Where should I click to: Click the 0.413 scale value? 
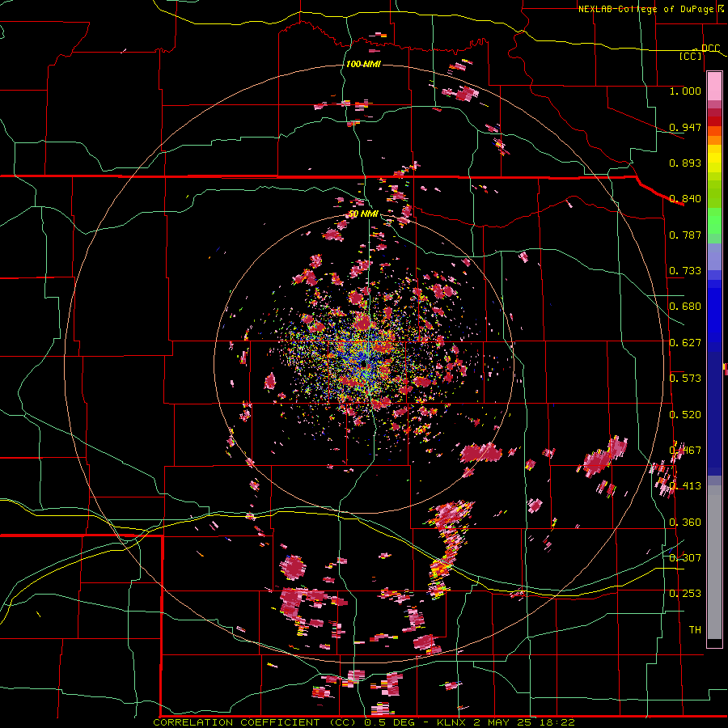click(685, 486)
